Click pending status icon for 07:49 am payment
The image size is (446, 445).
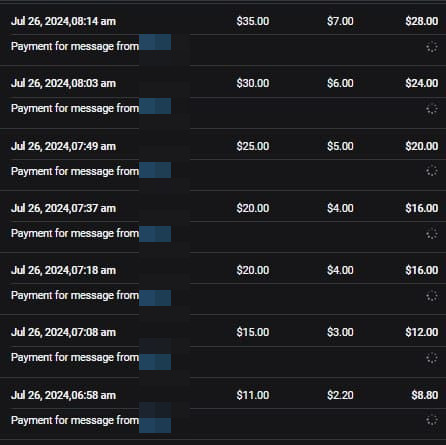point(432,171)
